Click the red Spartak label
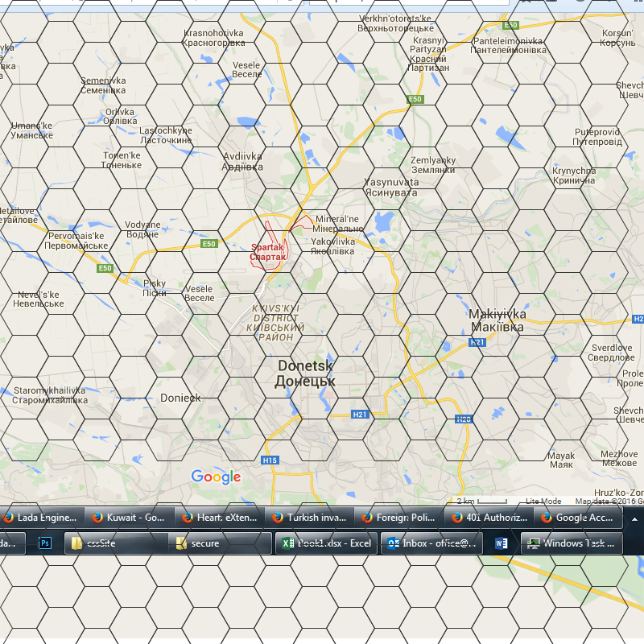Screen dimensions: 644x644 (x=268, y=252)
